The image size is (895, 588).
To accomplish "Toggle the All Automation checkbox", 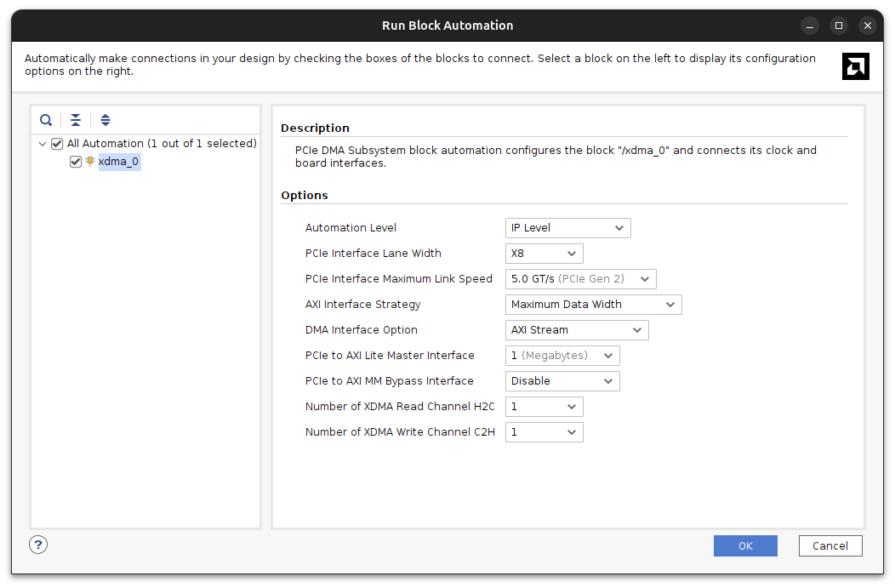I will [57, 144].
